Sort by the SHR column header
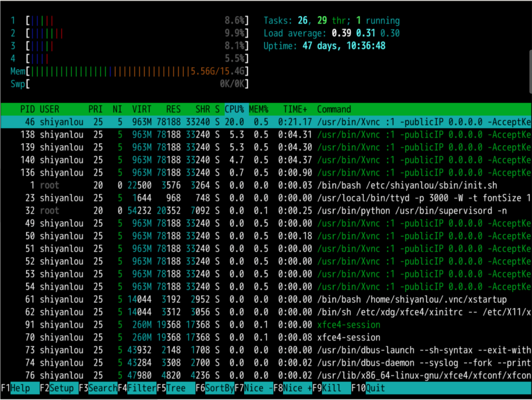This screenshot has height=400, width=532. [203, 109]
